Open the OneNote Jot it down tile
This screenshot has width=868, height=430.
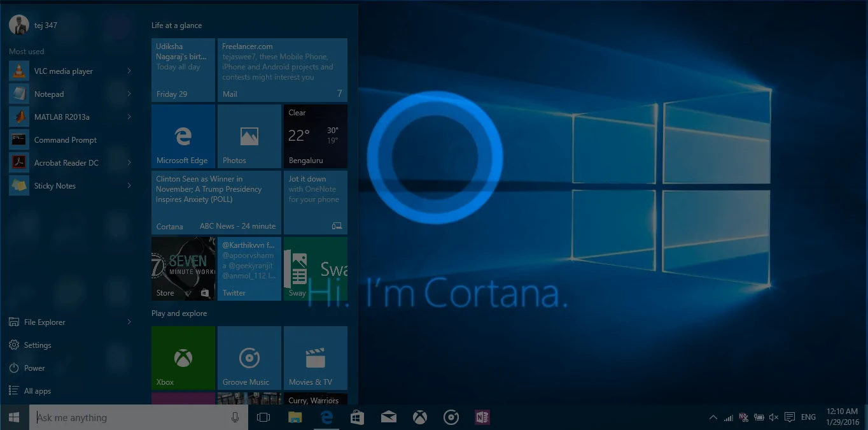point(316,203)
